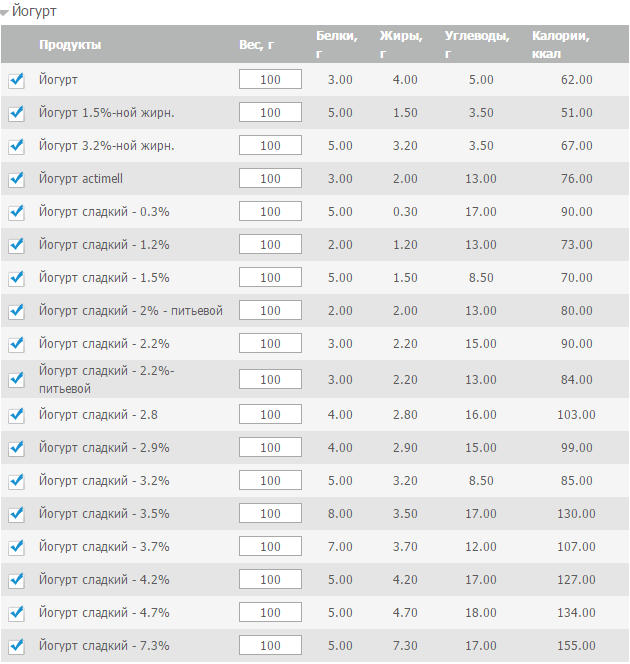The image size is (630, 664).
Task: Click calories value 134.00
Action: tap(576, 613)
